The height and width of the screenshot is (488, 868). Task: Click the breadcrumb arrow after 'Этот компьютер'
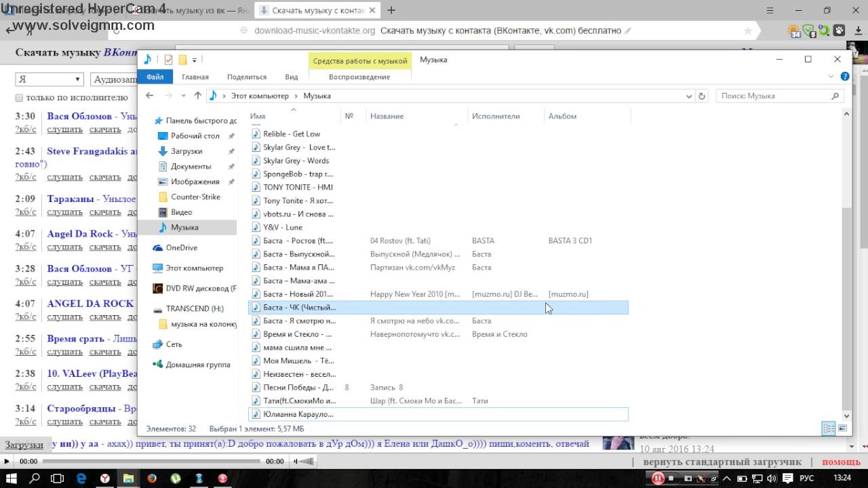296,96
